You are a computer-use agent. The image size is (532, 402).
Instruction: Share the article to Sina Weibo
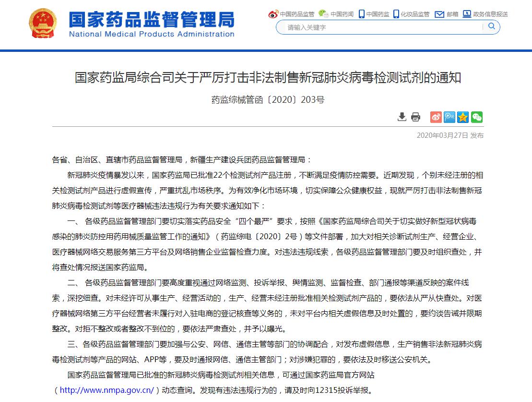pyautogui.click(x=436, y=117)
